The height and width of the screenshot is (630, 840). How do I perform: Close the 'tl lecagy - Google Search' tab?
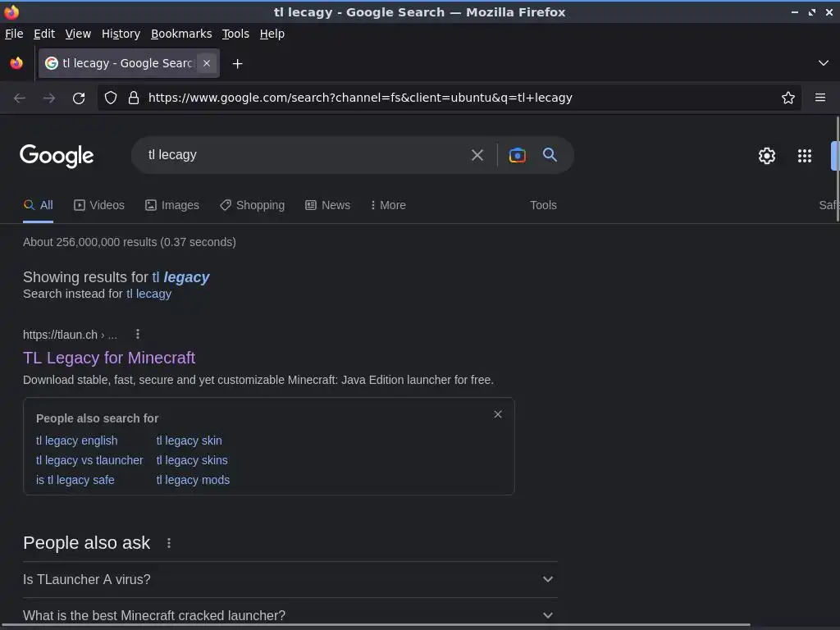tap(207, 63)
